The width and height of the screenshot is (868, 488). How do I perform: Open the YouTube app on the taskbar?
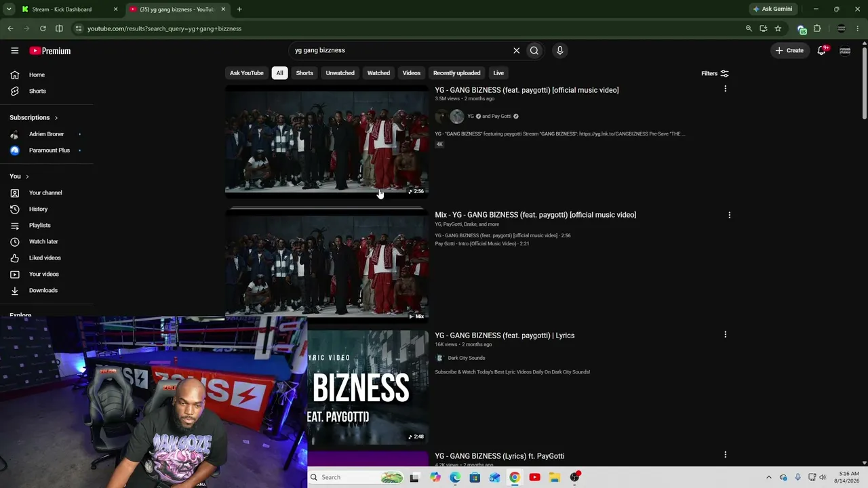click(x=534, y=477)
